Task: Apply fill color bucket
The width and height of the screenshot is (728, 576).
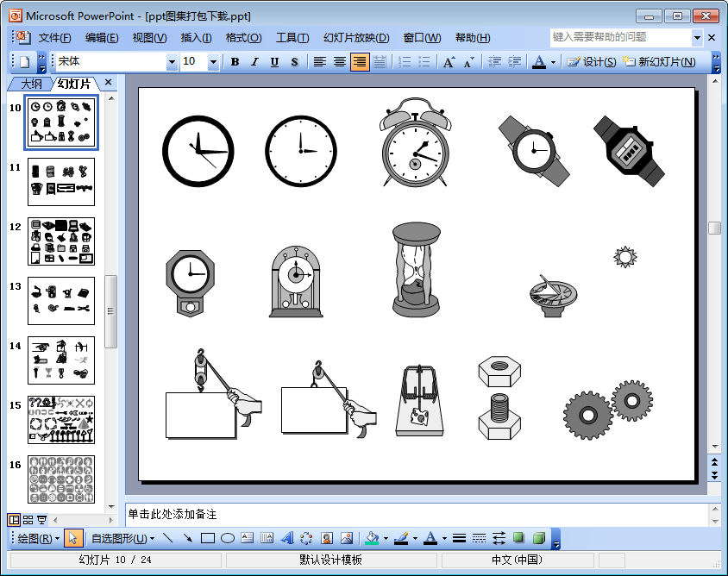Action: (x=372, y=538)
